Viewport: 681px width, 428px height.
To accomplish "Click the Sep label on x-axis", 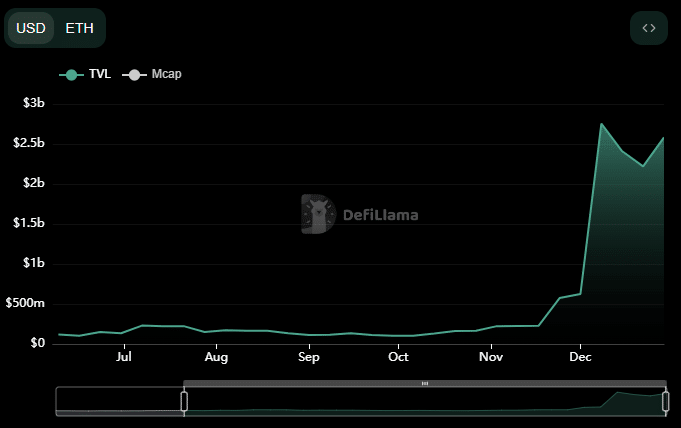I will coord(308,356).
